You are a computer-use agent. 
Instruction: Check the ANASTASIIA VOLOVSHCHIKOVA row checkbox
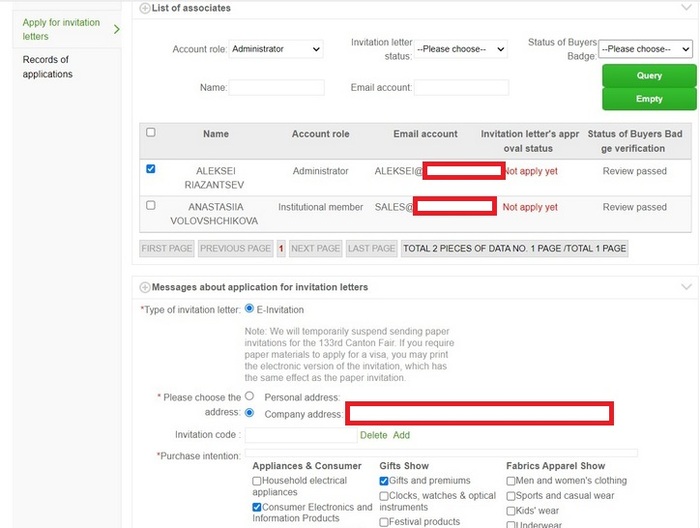click(x=151, y=205)
